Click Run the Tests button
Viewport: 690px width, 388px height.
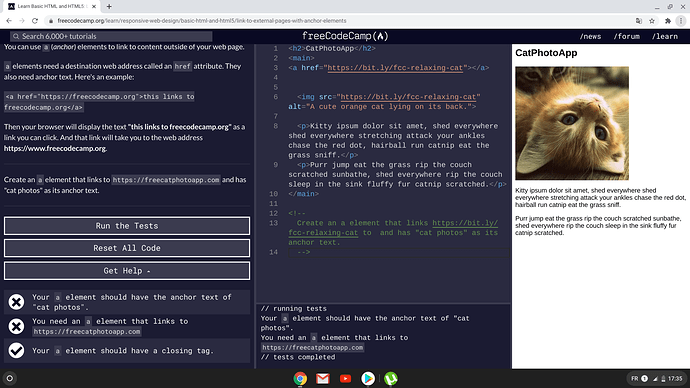(x=127, y=226)
